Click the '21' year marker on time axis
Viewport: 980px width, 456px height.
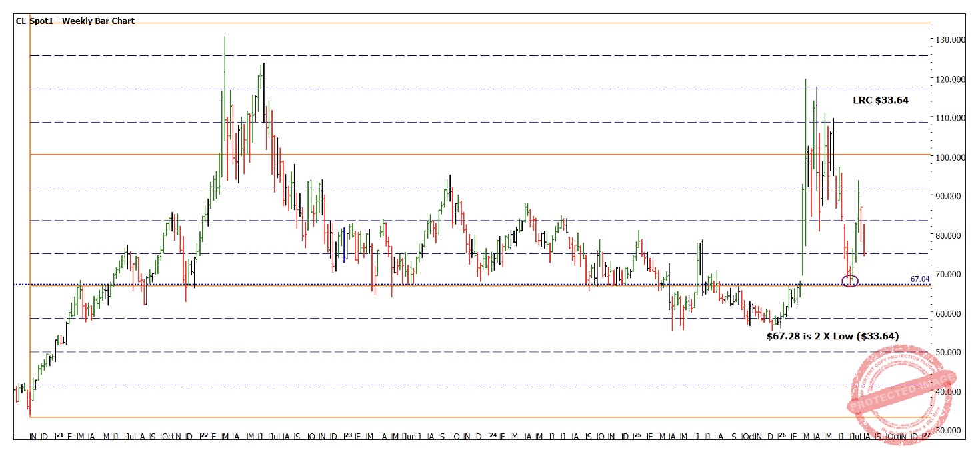click(x=59, y=436)
